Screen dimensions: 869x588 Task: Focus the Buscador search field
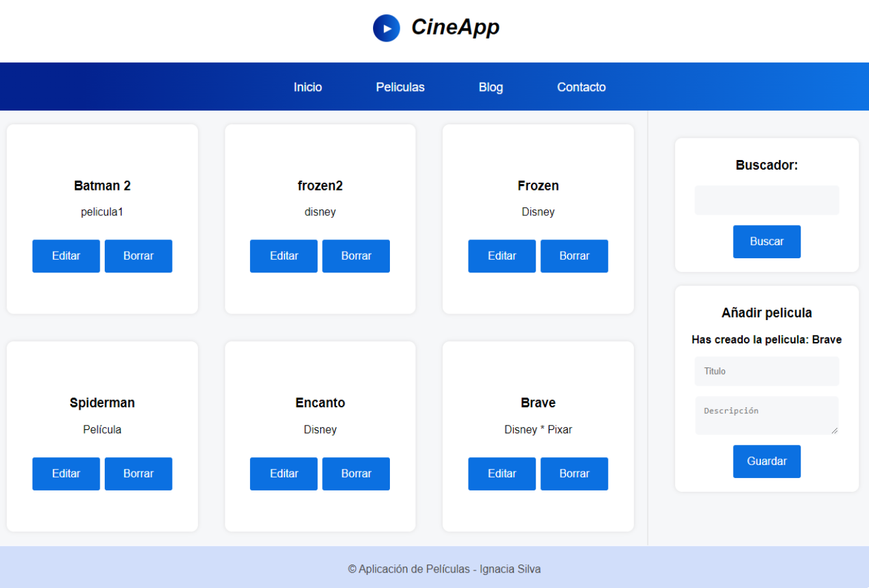767,200
